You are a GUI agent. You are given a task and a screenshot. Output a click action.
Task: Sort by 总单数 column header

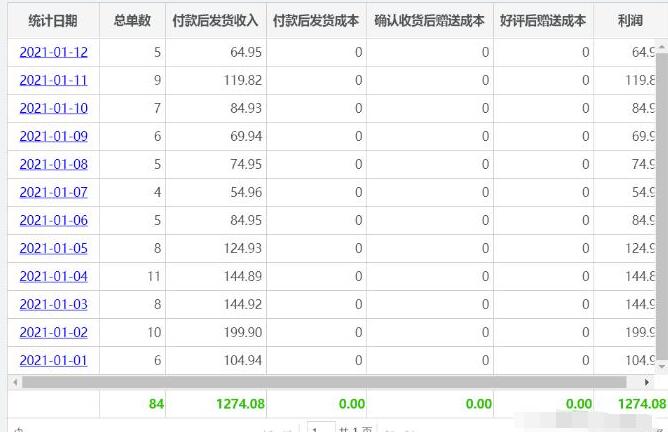point(132,20)
